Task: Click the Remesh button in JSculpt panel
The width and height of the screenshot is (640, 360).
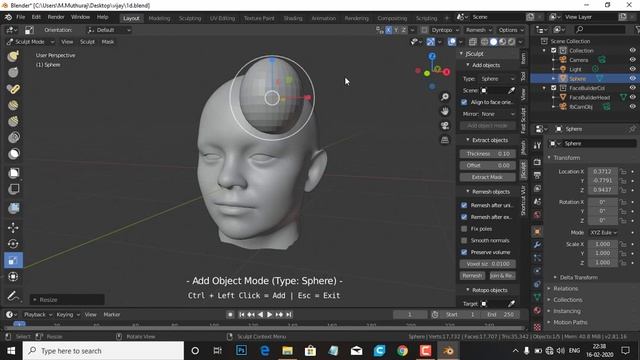Action: click(x=472, y=276)
